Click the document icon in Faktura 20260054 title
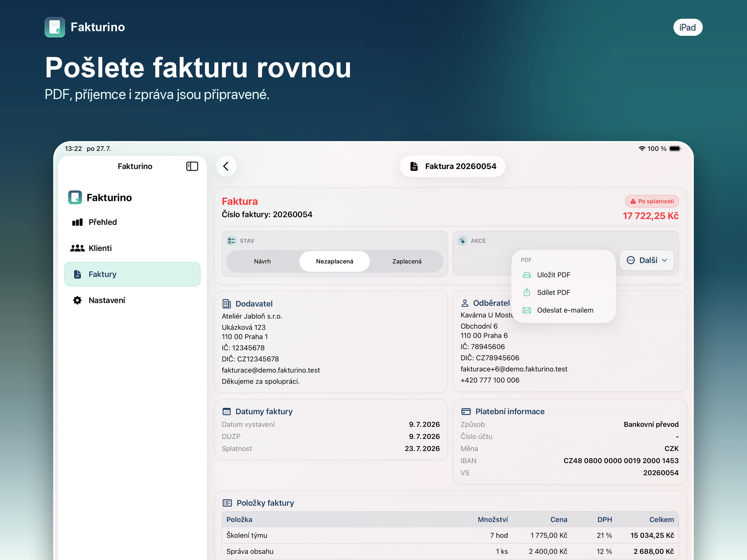Screen dimensions: 747x560 [x=414, y=166]
